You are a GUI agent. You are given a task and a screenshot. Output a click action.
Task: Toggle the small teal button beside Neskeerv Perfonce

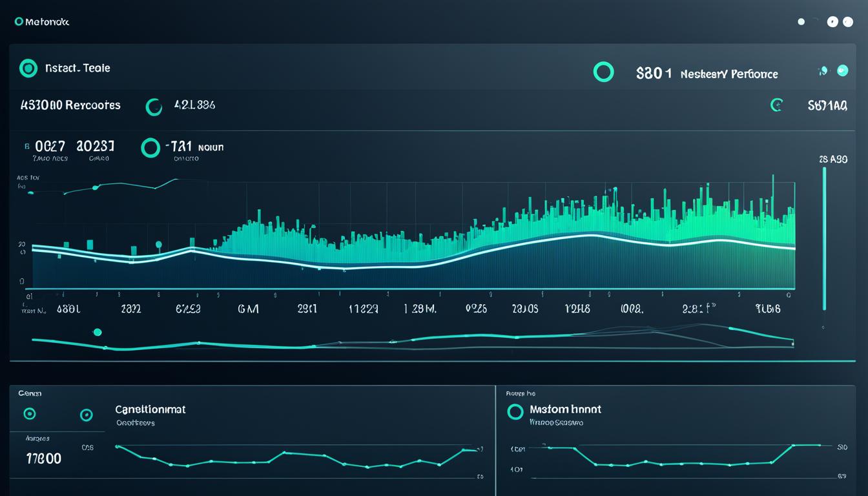click(843, 72)
